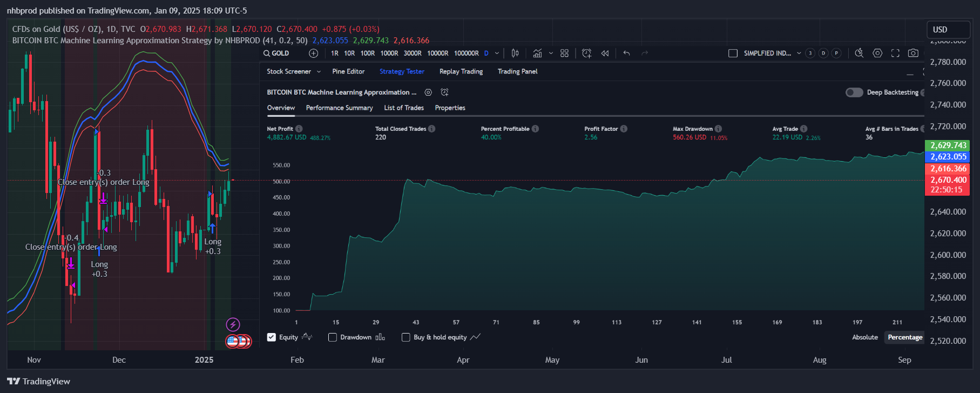Click info icon beside Max Drawdown
Screen dimensions: 980x393
pos(718,129)
